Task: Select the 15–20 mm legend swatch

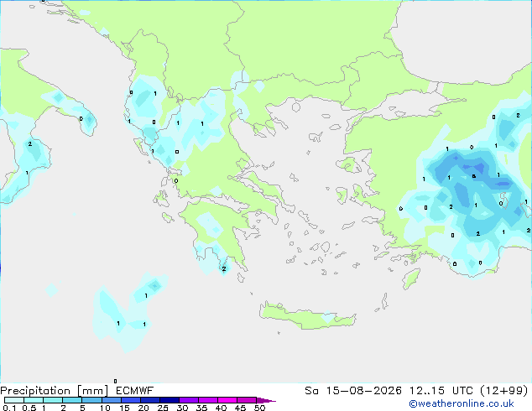Action: pyautogui.click(x=131, y=400)
